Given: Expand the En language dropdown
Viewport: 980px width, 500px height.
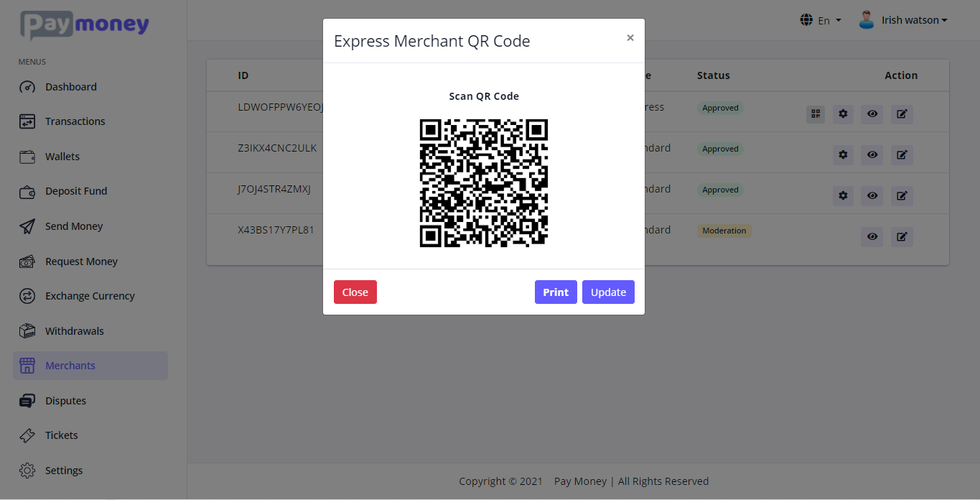Looking at the screenshot, I should (823, 19).
